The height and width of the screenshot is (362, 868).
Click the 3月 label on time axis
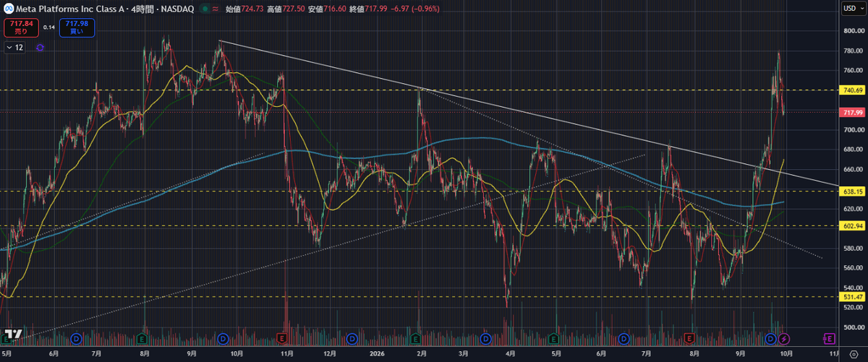(464, 355)
